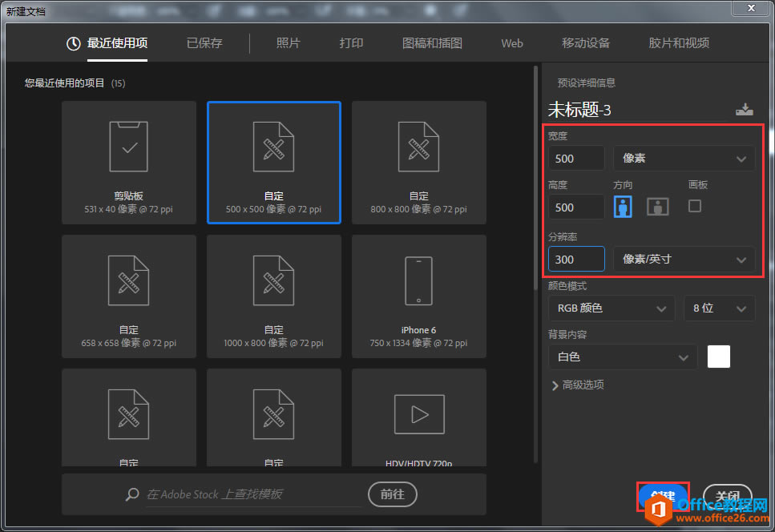Set landscape orientation icon
The width and height of the screenshot is (775, 532).
point(658,207)
